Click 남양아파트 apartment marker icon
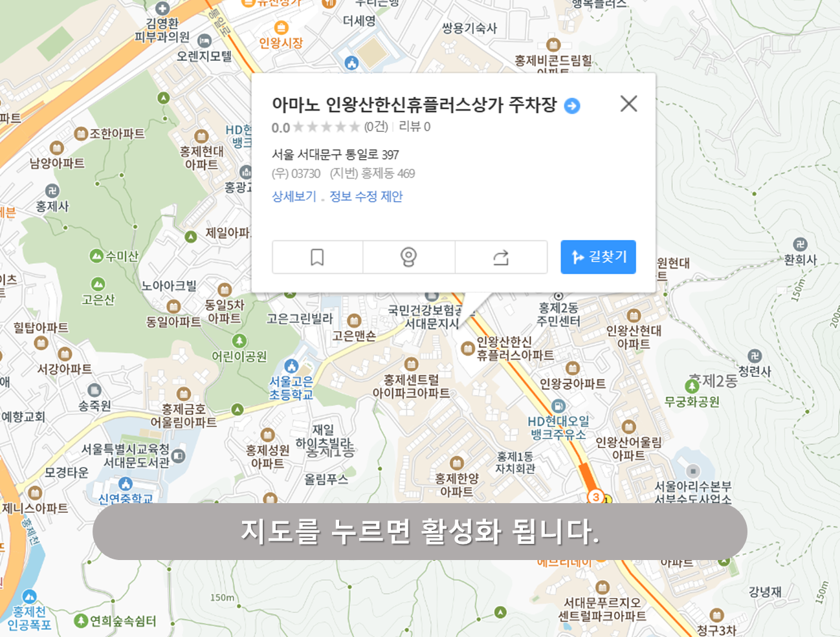 pos(57,148)
